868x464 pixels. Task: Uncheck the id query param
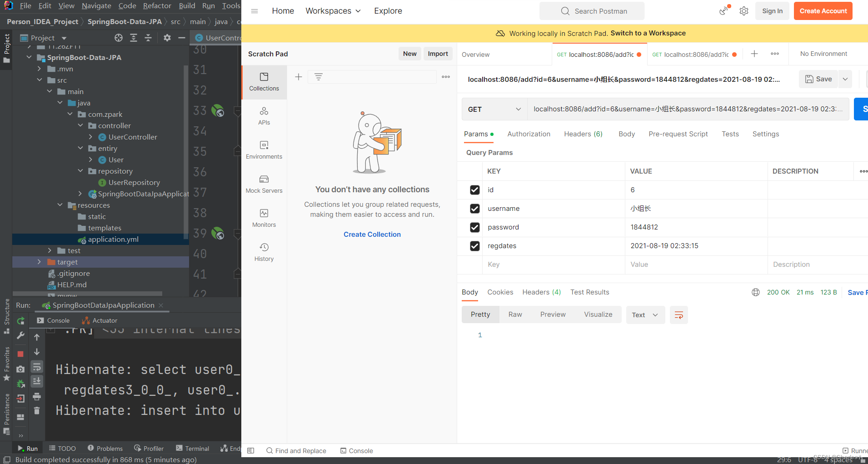point(475,190)
